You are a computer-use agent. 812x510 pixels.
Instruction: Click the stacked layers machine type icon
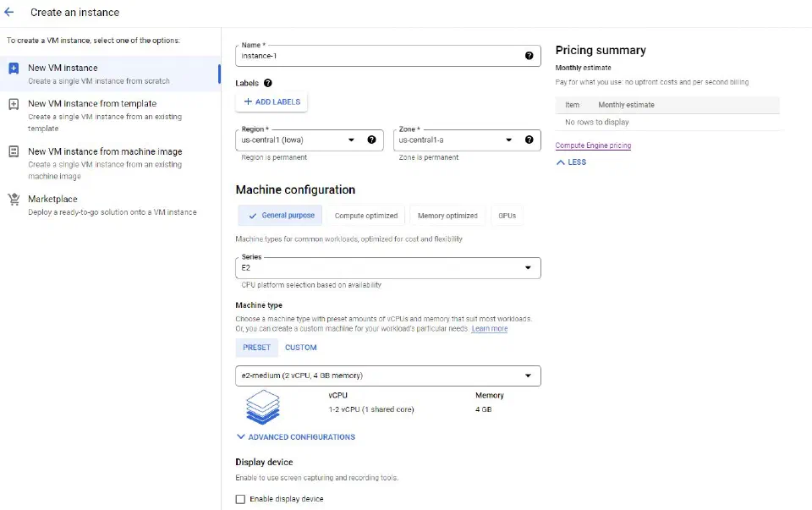[x=263, y=407]
